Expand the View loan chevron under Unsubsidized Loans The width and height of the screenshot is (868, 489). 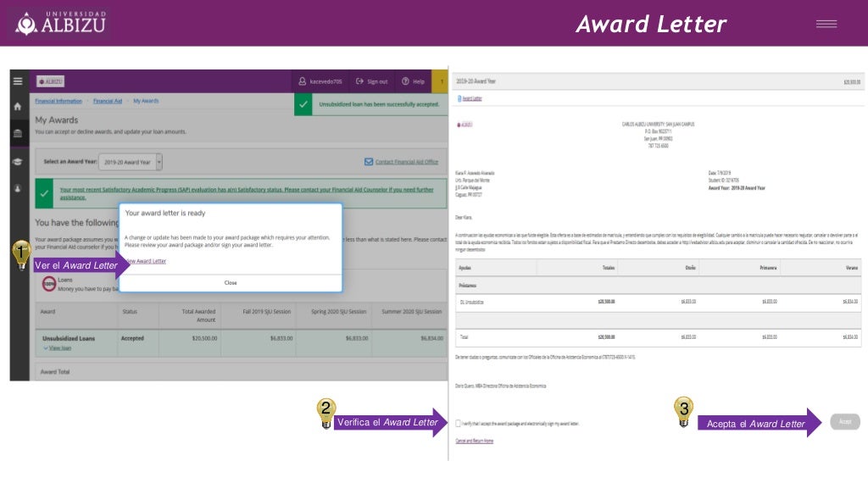46,348
